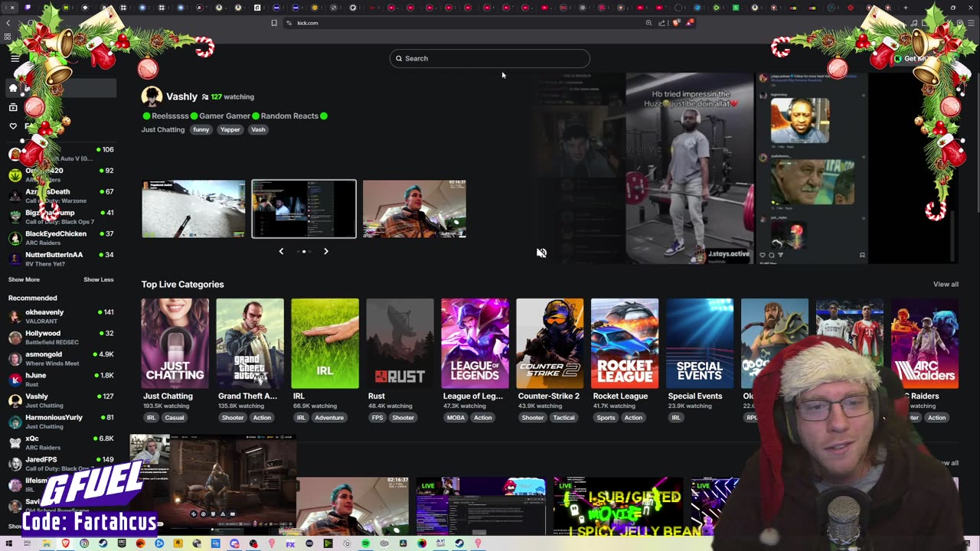Open Hollywood's channel in Recommended
This screenshot has height=551, width=980.
pos(60,337)
